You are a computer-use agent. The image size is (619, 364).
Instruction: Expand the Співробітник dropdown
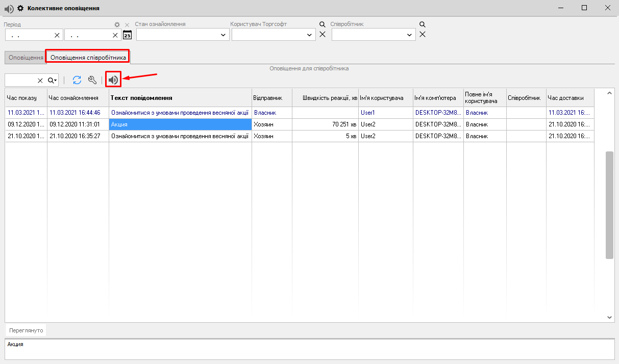coord(409,35)
